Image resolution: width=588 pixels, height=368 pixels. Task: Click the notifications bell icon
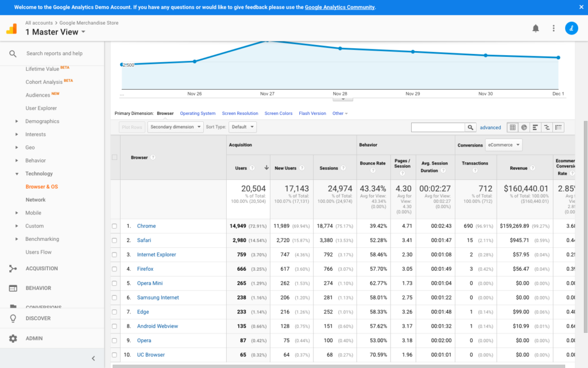tap(536, 29)
